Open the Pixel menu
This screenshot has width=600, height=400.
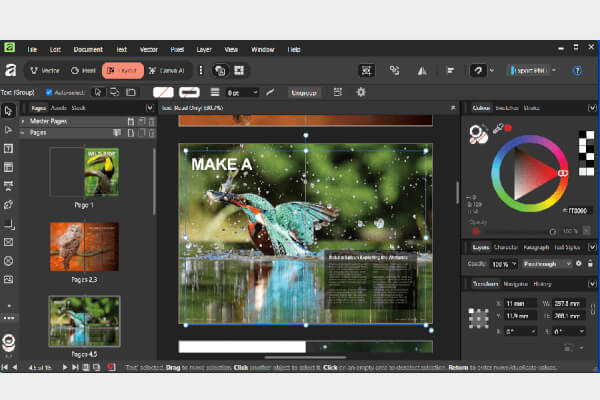(177, 49)
